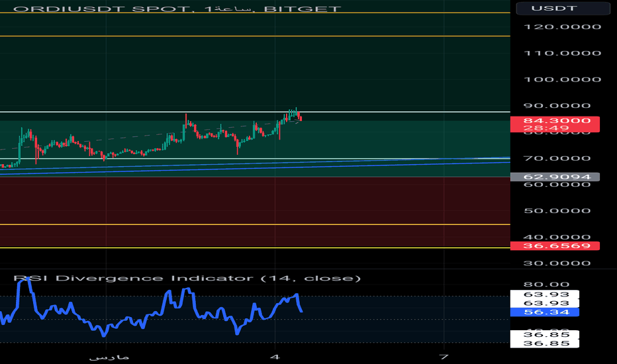Open the USDT currency selector button
This screenshot has width=617, height=364.
[563, 8]
